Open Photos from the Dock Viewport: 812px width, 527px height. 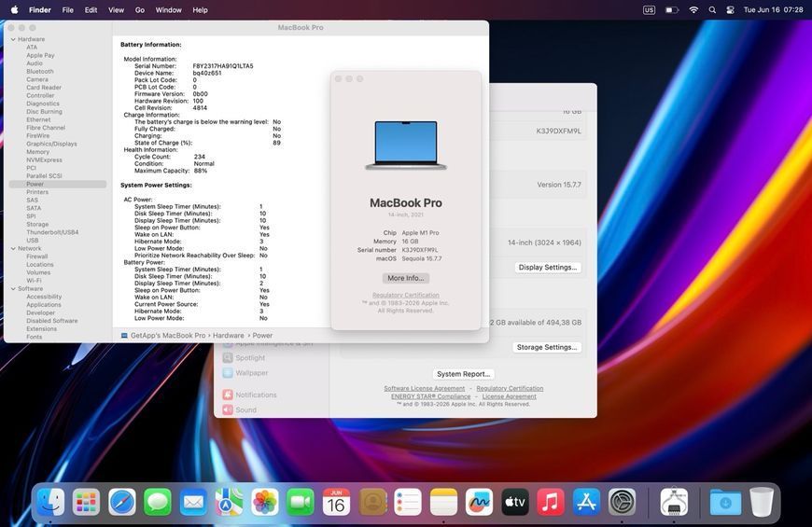[265, 502]
